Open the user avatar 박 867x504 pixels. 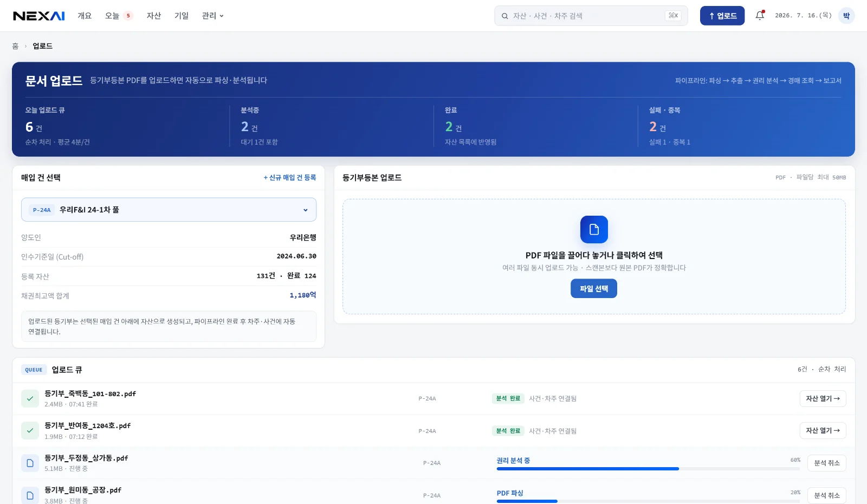tap(846, 16)
